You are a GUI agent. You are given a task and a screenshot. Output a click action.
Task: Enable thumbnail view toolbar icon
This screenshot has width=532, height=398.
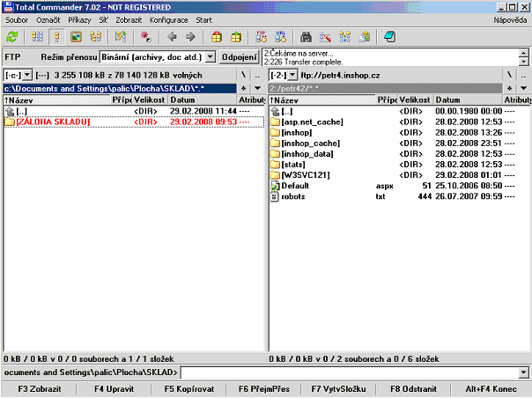coord(76,37)
